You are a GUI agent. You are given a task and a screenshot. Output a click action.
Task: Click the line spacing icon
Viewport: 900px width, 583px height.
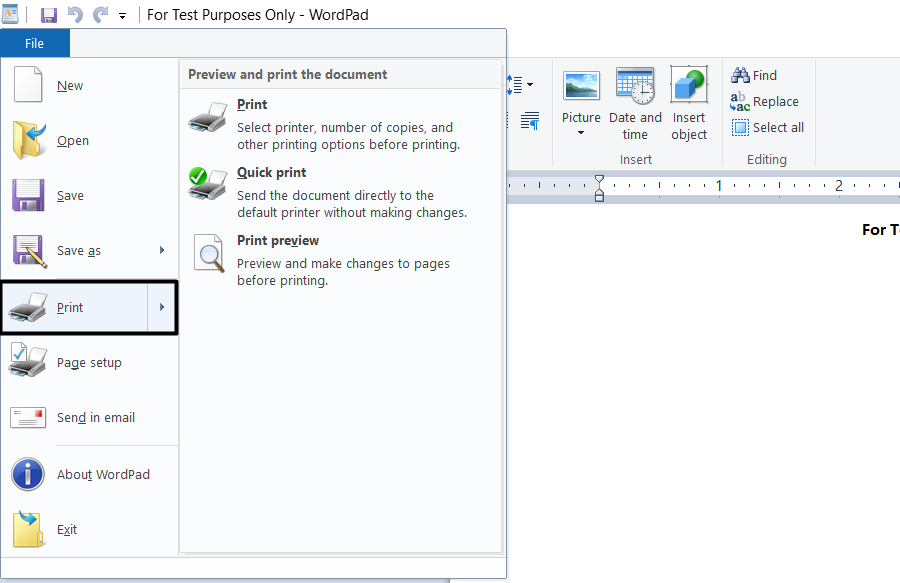click(516, 84)
